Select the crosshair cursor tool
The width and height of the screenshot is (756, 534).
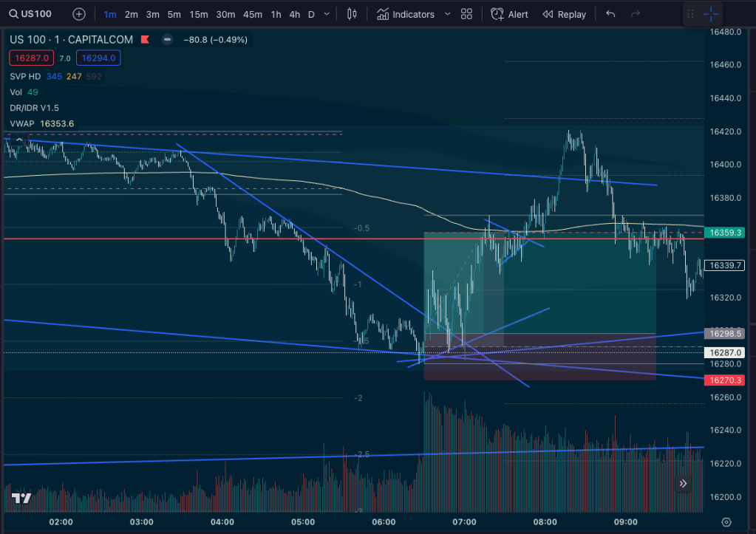click(711, 14)
